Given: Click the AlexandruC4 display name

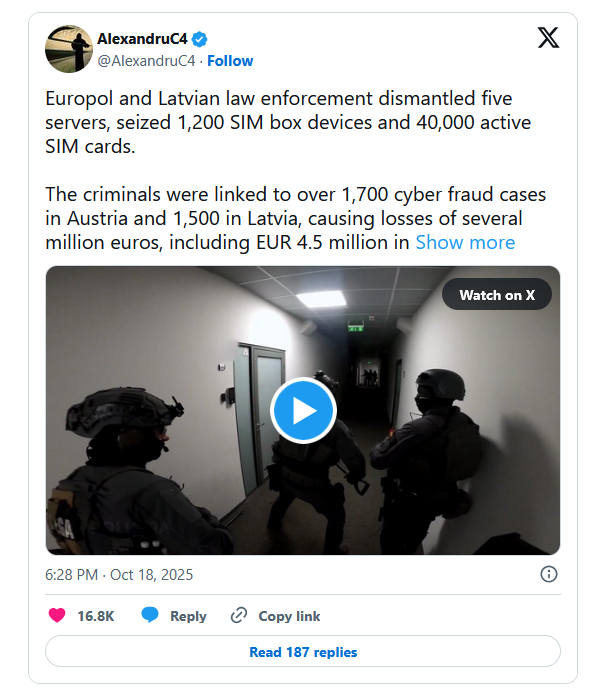Looking at the screenshot, I should (142, 40).
